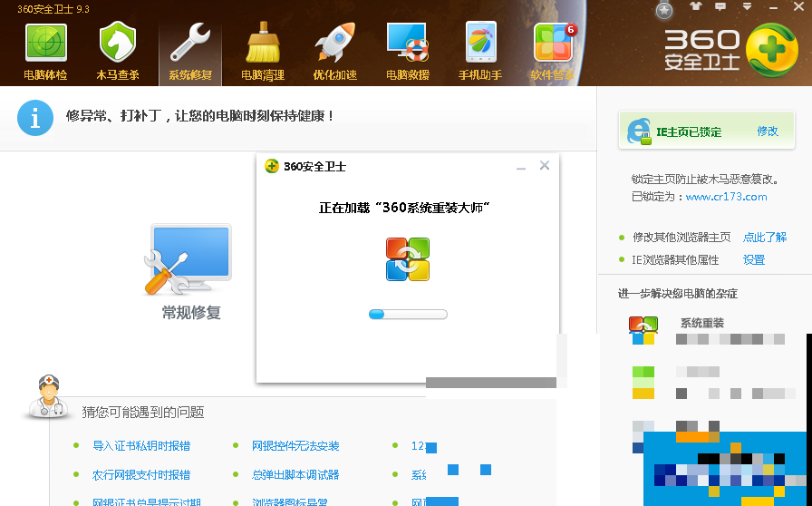
Task: Open the main menu dropdown arrow
Action: tap(747, 6)
